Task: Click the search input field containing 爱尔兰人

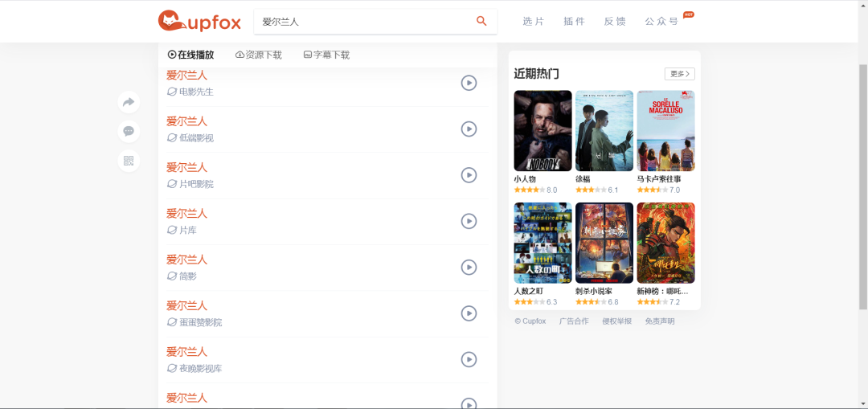Action: [x=362, y=22]
